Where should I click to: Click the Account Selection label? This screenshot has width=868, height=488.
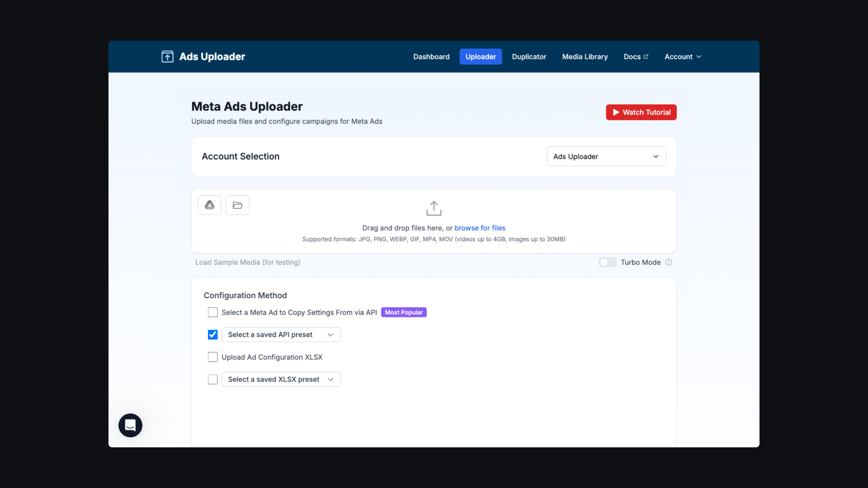(241, 156)
